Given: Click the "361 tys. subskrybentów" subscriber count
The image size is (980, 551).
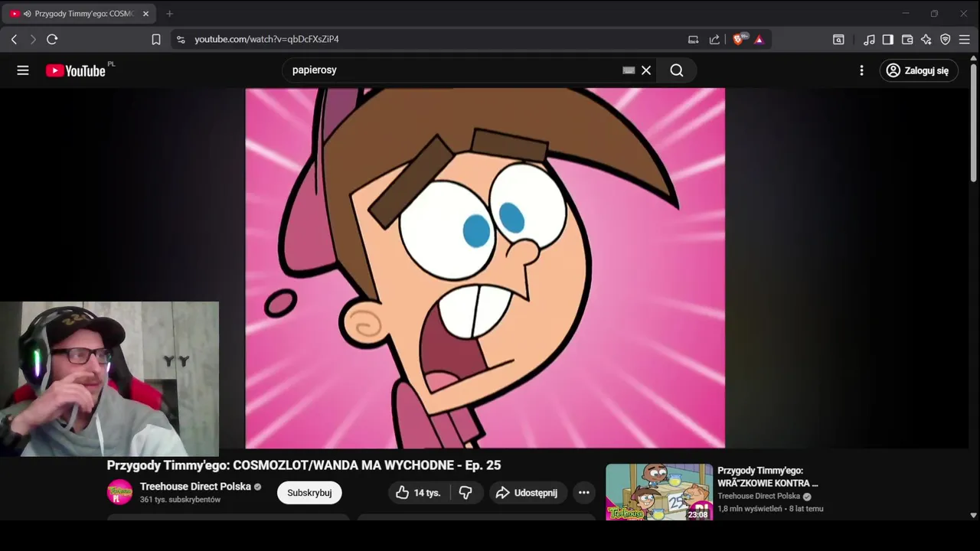Looking at the screenshot, I should [x=180, y=500].
